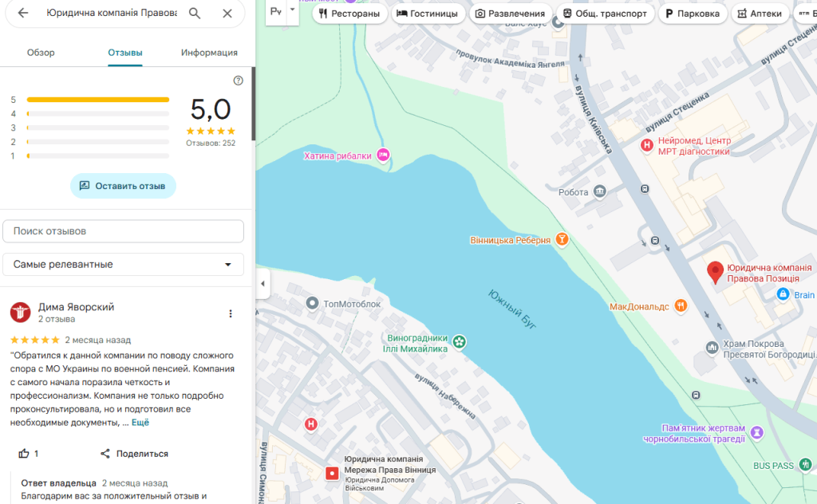Click the magnifier search icon
Viewport: 817px width, 504px height.
195,13
